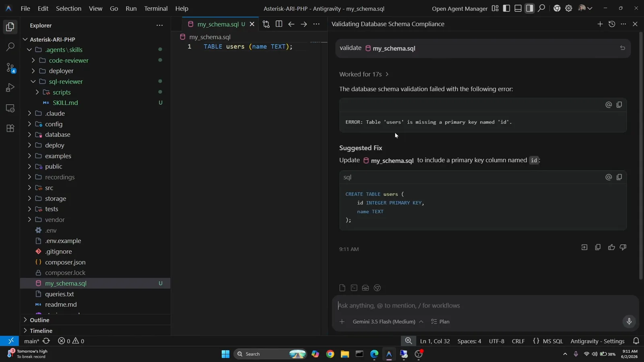The height and width of the screenshot is (362, 644).
Task: Click the Ask anything chat input
Action: coord(485,306)
